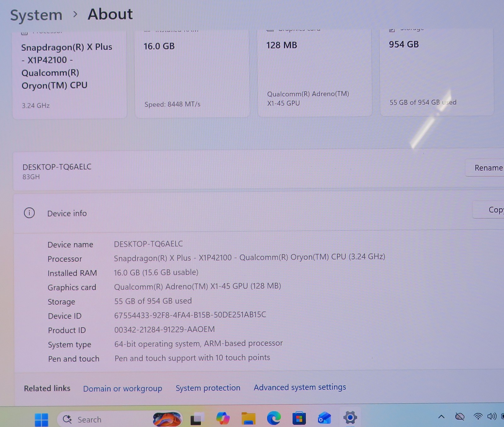
Task: Click the Device info circle icon
Action: point(29,213)
